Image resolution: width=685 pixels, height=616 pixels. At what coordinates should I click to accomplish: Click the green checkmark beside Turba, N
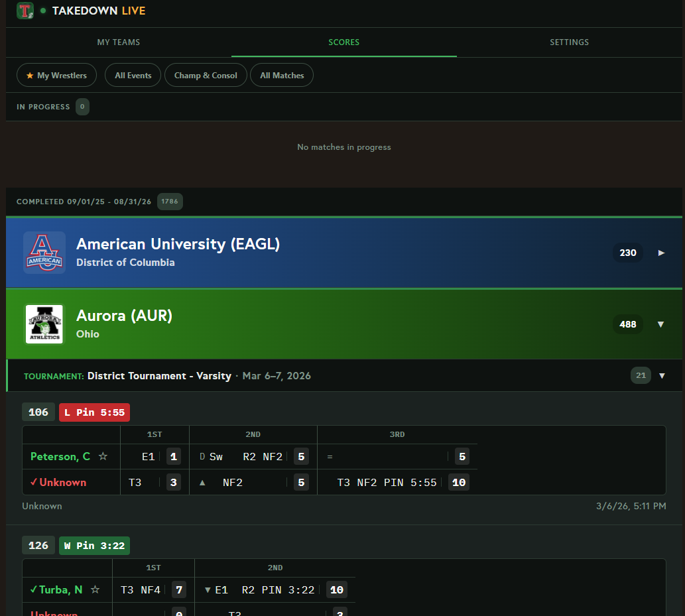click(34, 589)
